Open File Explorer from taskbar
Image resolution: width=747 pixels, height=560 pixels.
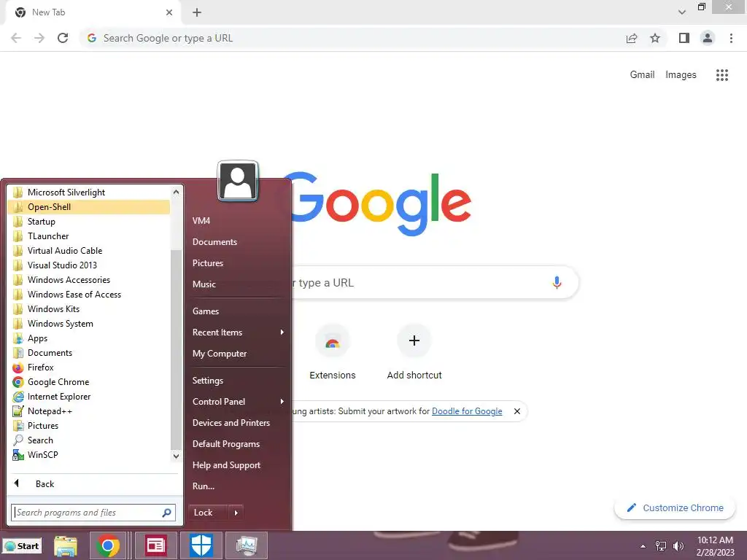pos(65,545)
